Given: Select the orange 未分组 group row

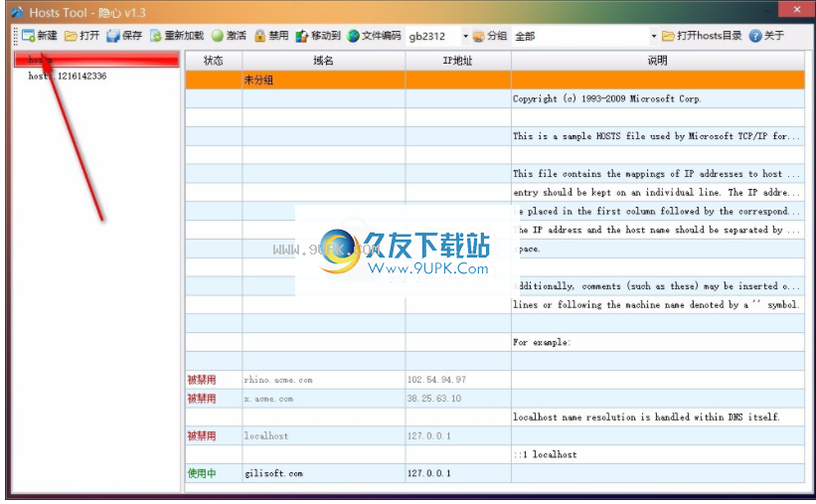Looking at the screenshot, I should click(x=495, y=80).
